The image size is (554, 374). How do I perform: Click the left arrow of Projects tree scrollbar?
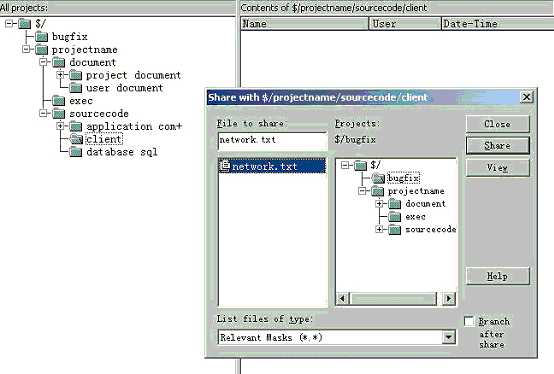click(342, 299)
